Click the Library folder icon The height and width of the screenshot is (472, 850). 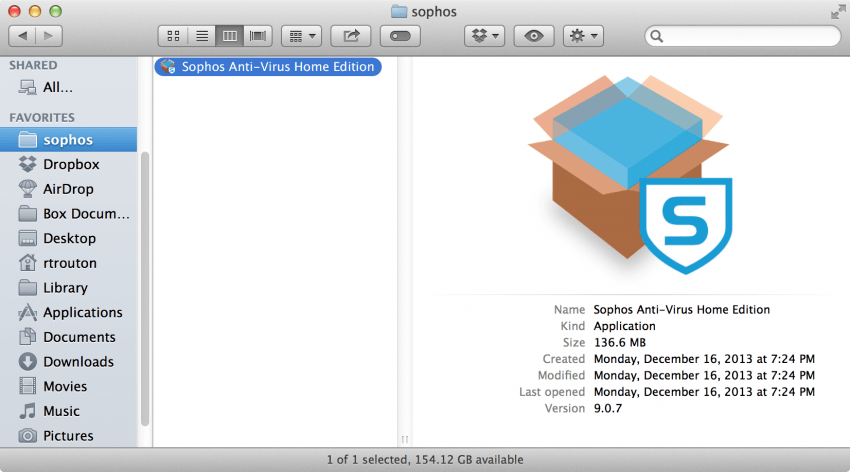tap(27, 288)
